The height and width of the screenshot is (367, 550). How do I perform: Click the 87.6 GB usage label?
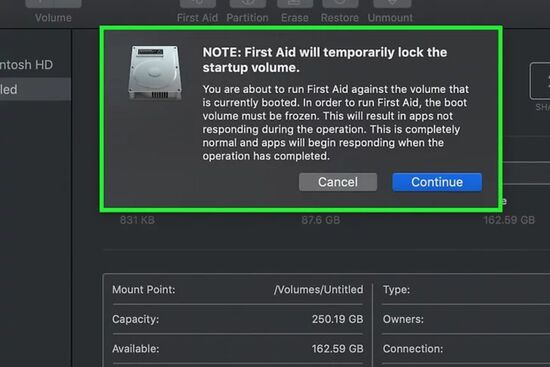(321, 220)
